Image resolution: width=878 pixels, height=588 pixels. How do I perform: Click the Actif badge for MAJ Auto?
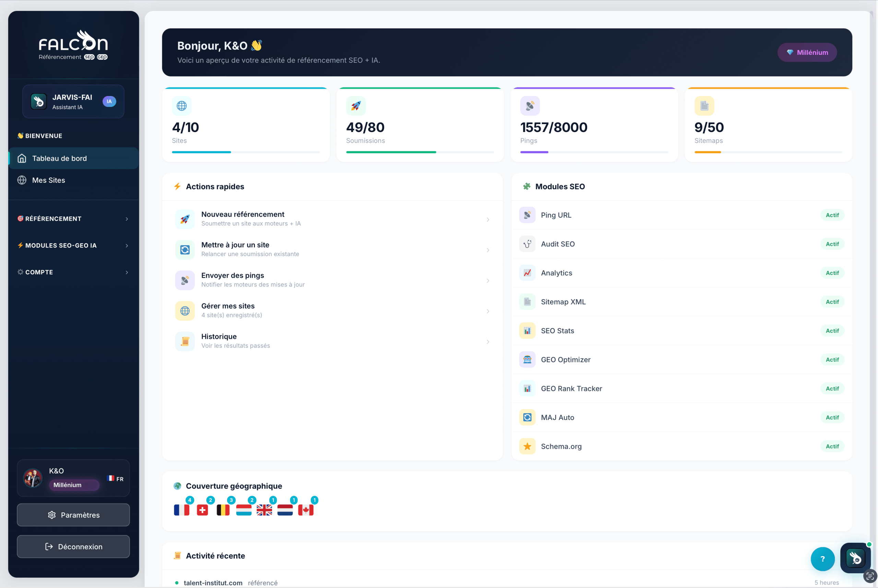click(832, 417)
